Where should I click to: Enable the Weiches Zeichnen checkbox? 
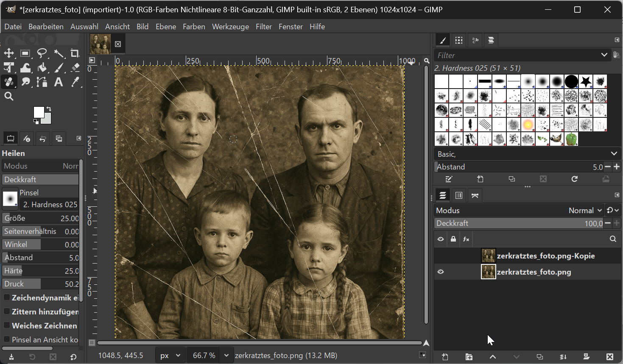[x=7, y=325]
